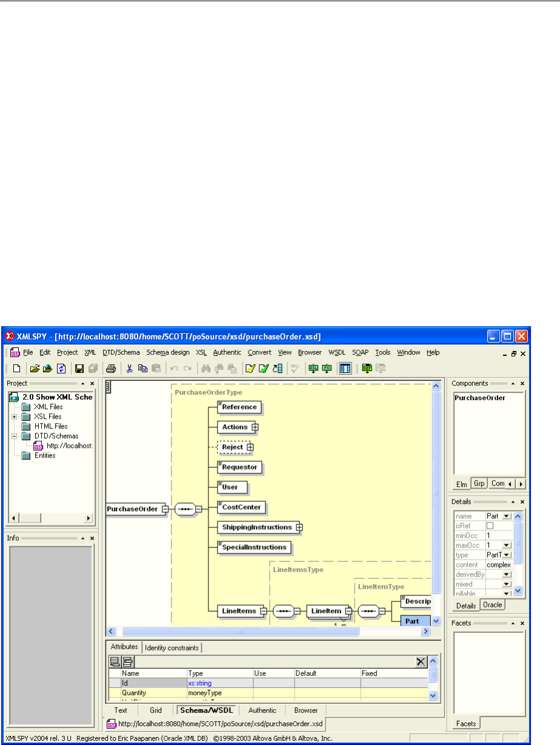Image resolution: width=560 pixels, height=745 pixels.
Task: Check well-formedness with yellow checkmark icon
Action: click(x=250, y=368)
